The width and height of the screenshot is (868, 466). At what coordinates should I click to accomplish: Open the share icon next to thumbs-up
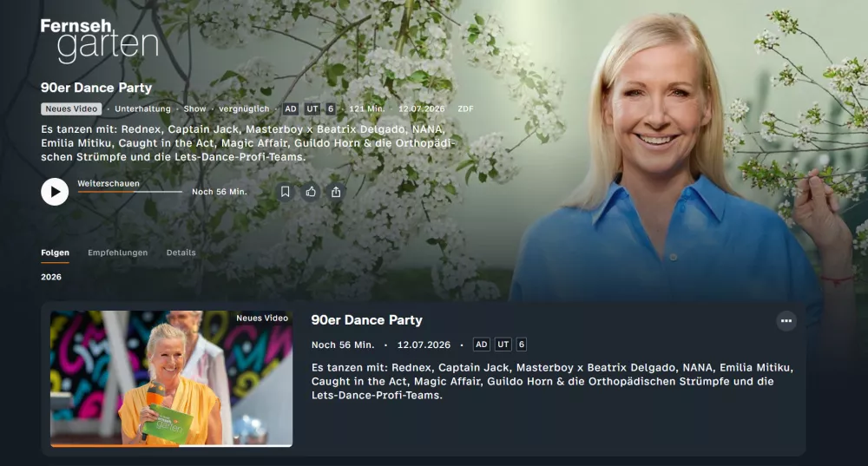(x=336, y=192)
